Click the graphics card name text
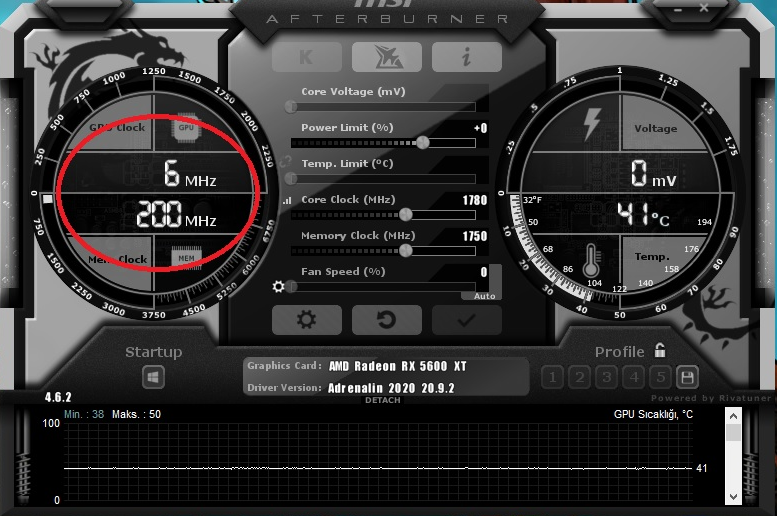The image size is (777, 516). (x=398, y=366)
